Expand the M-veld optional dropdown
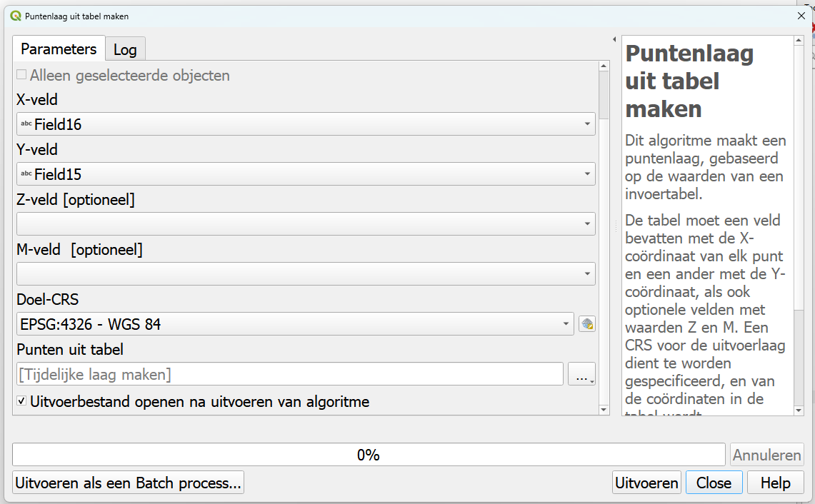This screenshot has height=504, width=815. [x=306, y=273]
